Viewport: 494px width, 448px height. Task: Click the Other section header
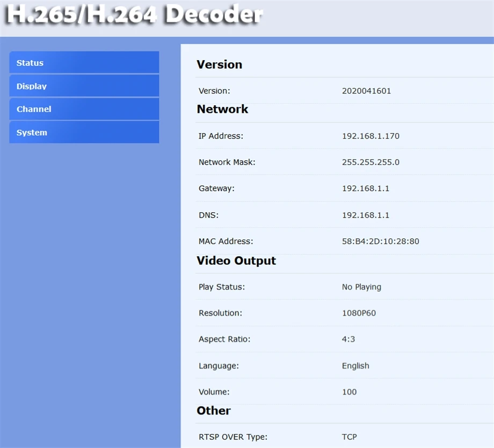[x=214, y=410]
